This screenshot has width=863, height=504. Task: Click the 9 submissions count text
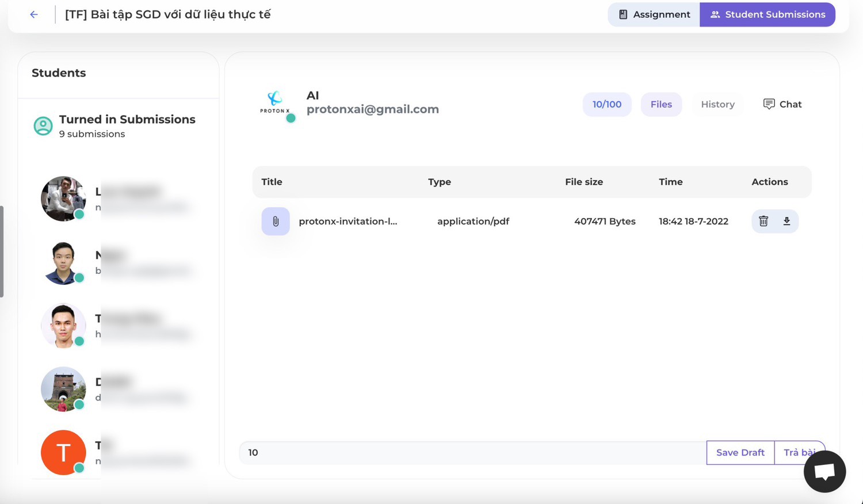[92, 134]
